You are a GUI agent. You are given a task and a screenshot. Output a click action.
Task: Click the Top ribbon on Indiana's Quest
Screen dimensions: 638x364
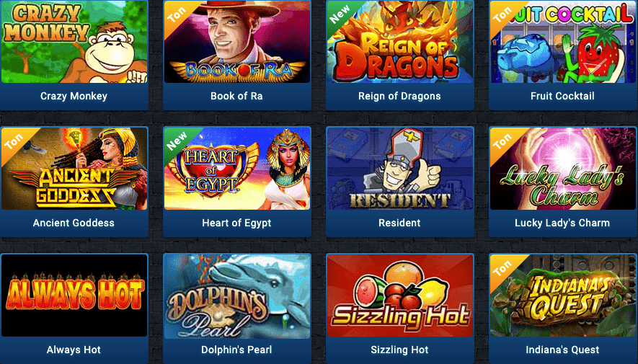pos(502,267)
